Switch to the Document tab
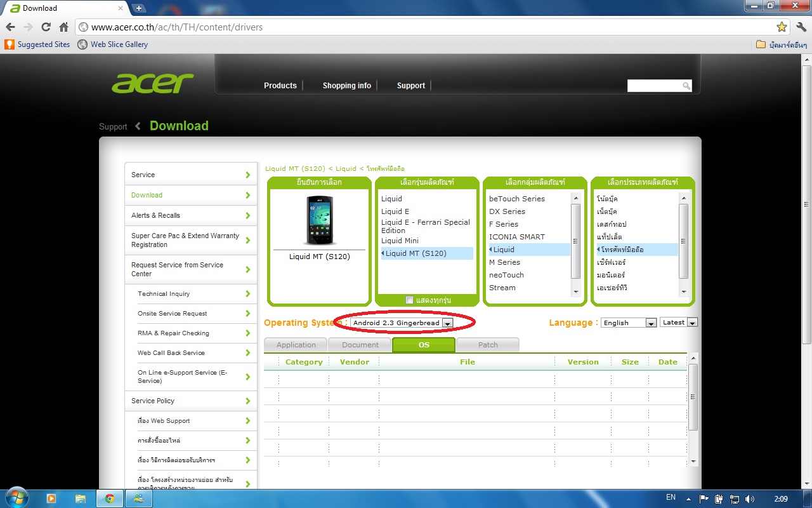The height and width of the screenshot is (508, 812). (x=360, y=345)
